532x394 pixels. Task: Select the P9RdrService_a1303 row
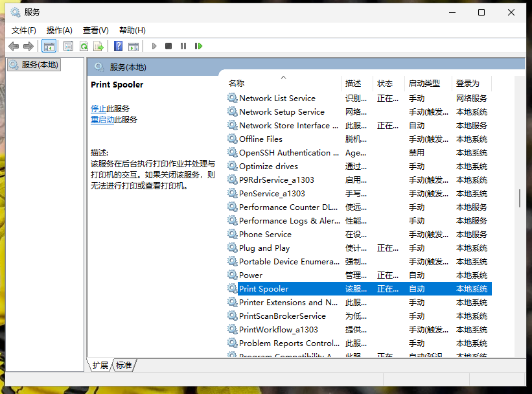(359, 180)
